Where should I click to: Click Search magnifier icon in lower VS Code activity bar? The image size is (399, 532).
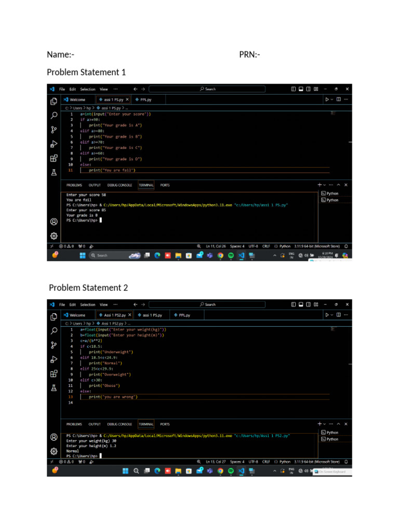[x=54, y=331]
